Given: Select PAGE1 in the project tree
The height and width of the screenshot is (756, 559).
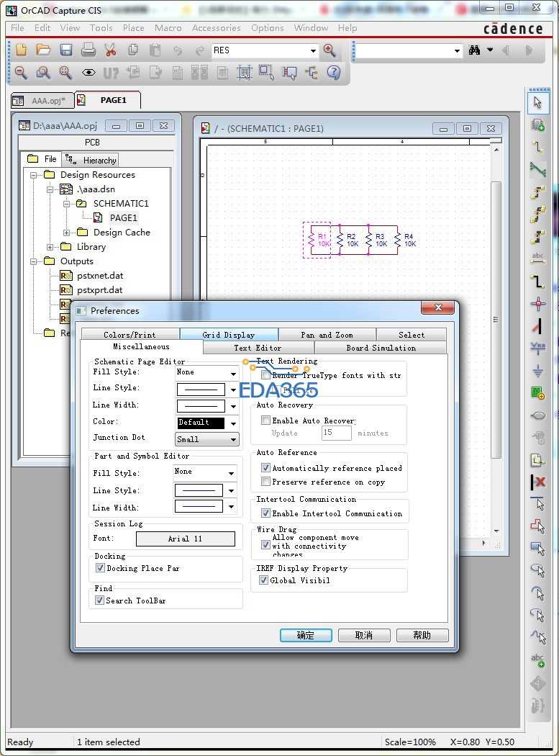Looking at the screenshot, I should 123,218.
